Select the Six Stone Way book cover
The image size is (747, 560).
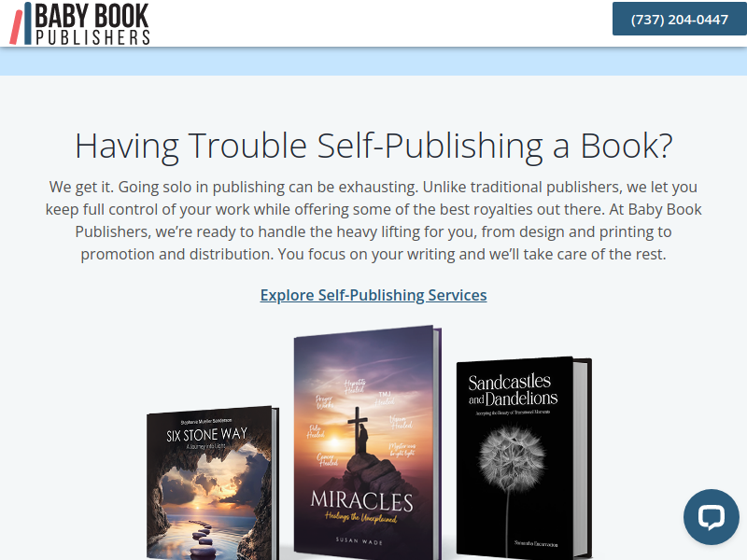point(213,483)
